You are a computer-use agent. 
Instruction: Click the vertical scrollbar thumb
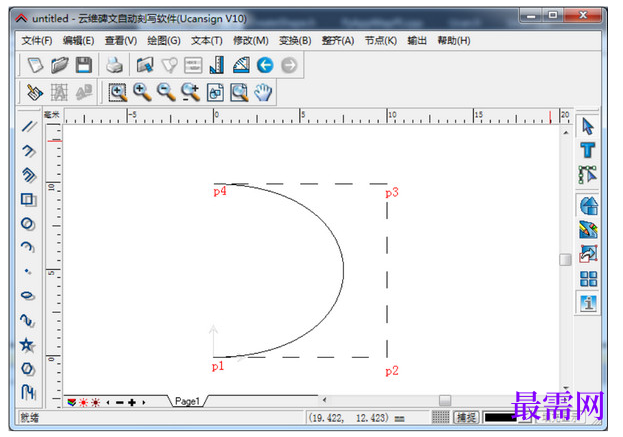pyautogui.click(x=565, y=260)
